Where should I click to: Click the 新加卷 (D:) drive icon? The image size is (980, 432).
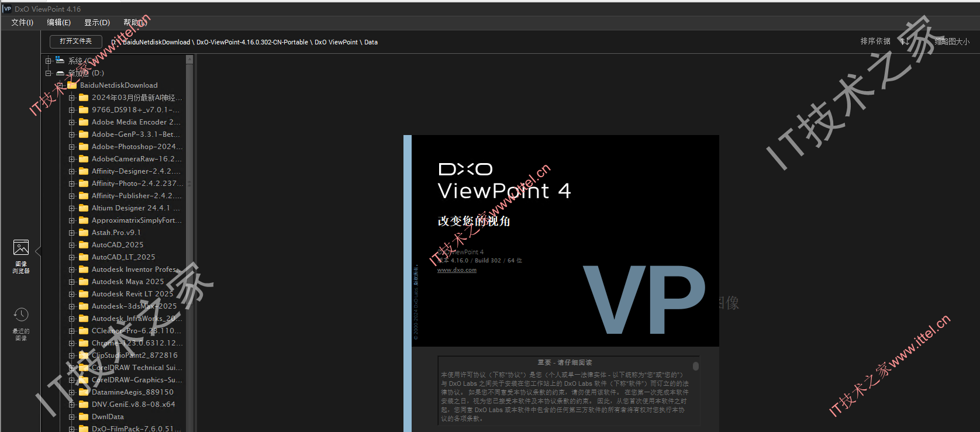click(60, 73)
